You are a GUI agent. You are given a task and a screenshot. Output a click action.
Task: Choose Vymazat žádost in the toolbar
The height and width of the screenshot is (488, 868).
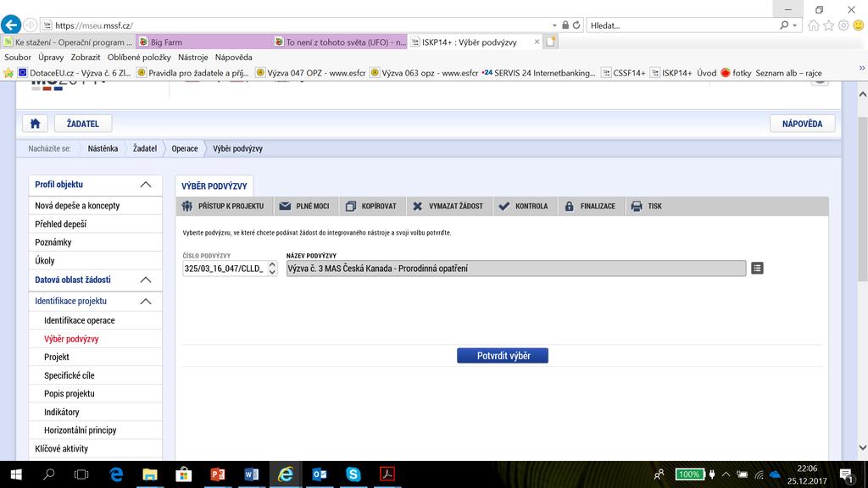(448, 206)
